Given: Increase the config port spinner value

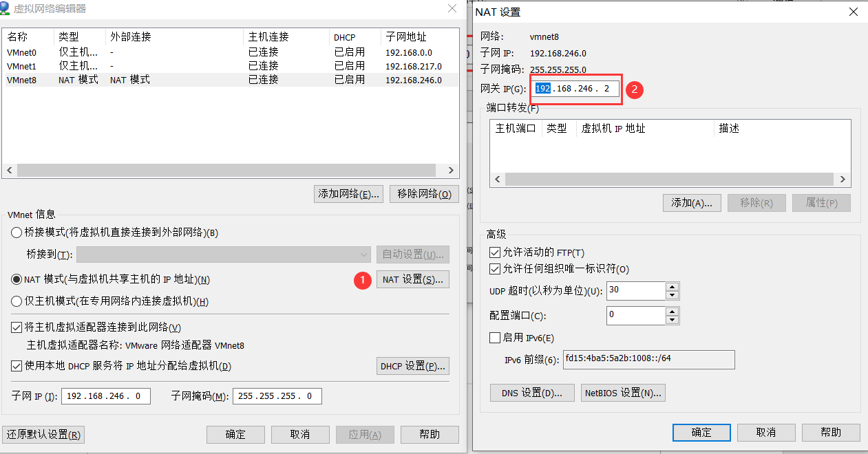Looking at the screenshot, I should (672, 311).
